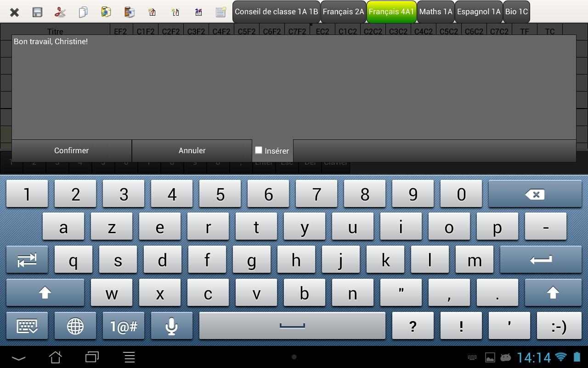Cancel editing with Annuler button
Viewport: 588px width, 368px height.
tap(192, 150)
